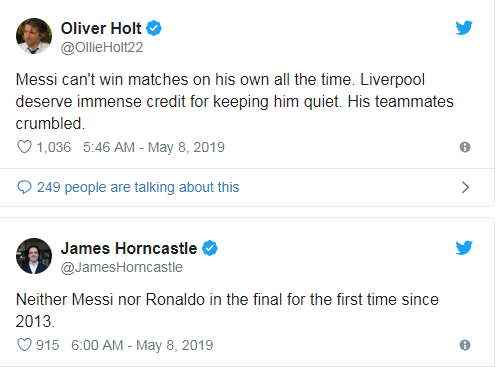Click the @OllieHolt22 handle

(102, 47)
